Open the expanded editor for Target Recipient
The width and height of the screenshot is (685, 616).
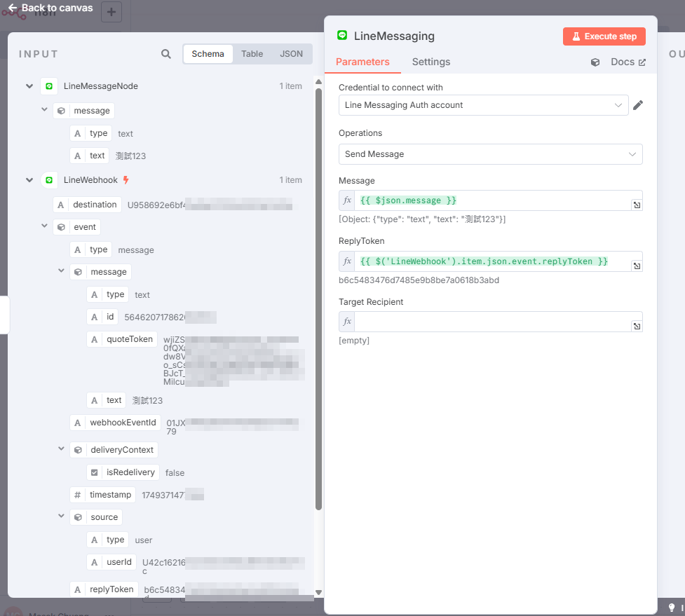tap(637, 326)
